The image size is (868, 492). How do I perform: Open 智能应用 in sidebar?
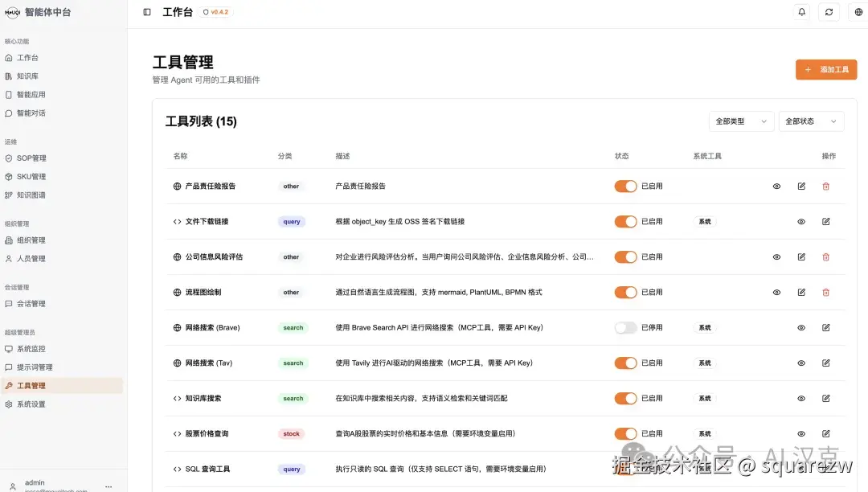pos(61,95)
